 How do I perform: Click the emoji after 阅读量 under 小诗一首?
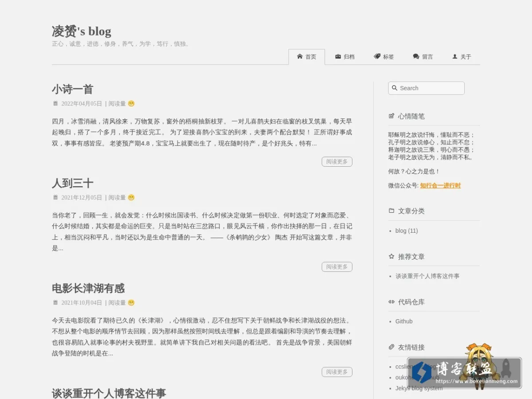tap(131, 104)
